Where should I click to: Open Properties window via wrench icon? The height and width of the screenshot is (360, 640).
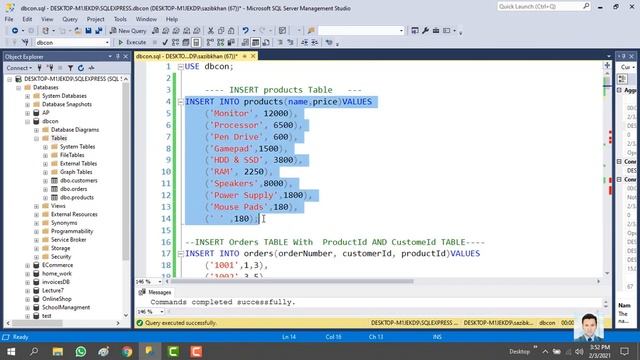click(x=425, y=31)
